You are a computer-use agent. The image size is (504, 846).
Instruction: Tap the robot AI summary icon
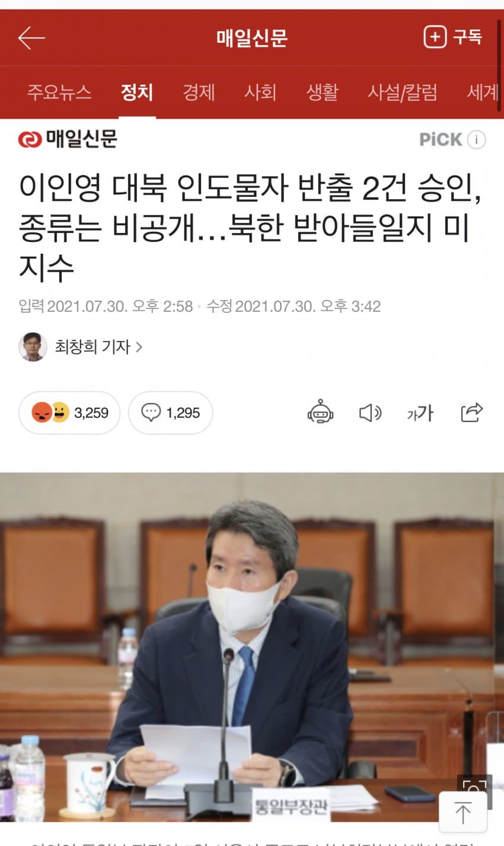coord(320,413)
